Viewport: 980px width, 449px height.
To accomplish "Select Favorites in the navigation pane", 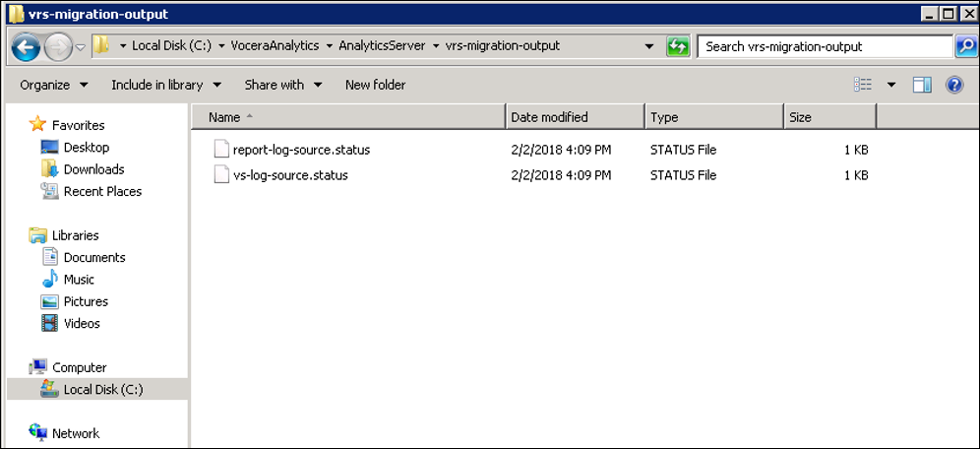I will click(x=78, y=125).
